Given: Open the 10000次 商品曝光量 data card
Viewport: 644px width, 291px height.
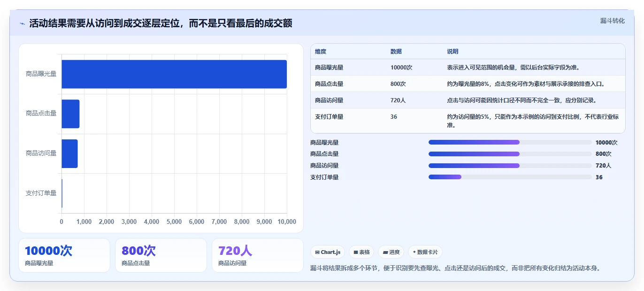Looking at the screenshot, I should point(64,255).
